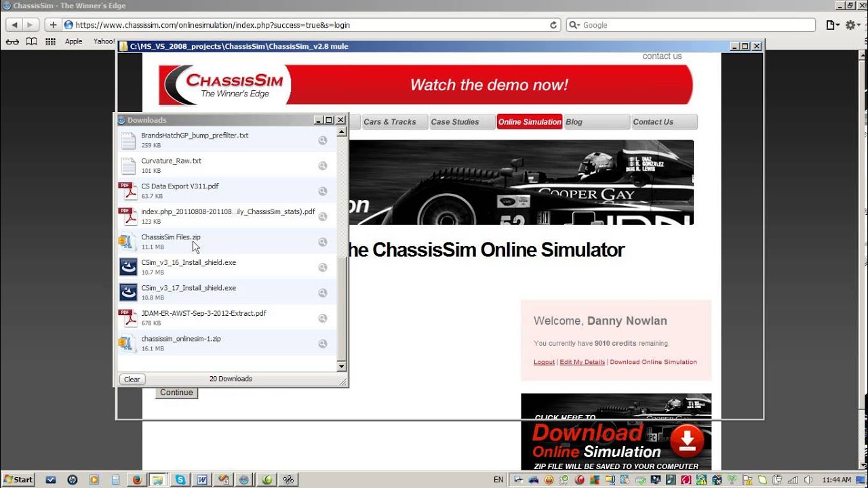
Task: Select the Curvature_Raw.txt file name
Action: (x=171, y=161)
